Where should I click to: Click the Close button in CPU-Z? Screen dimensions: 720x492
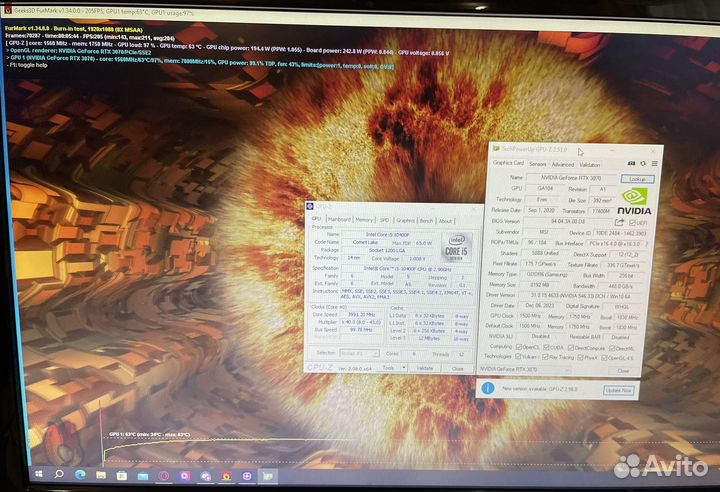pyautogui.click(x=457, y=368)
